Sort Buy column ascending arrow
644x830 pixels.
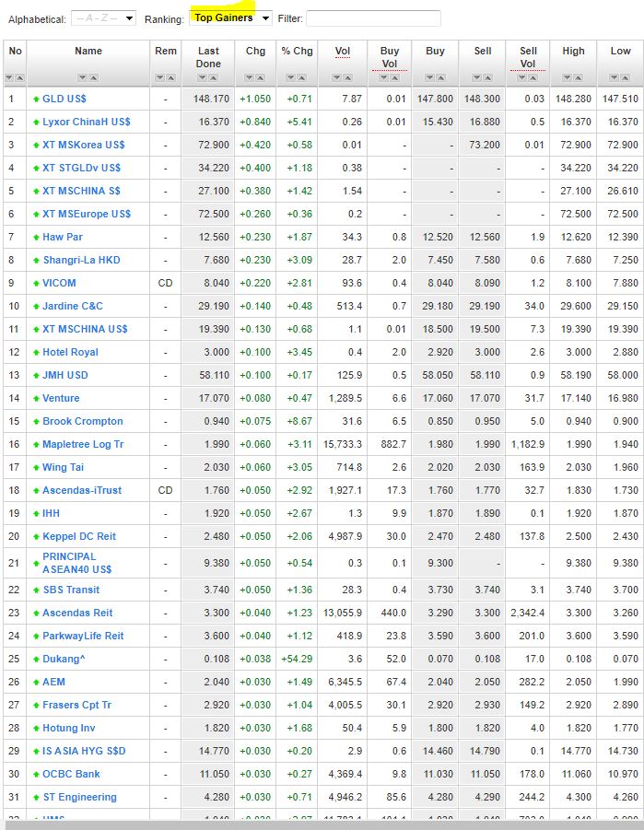(x=440, y=77)
